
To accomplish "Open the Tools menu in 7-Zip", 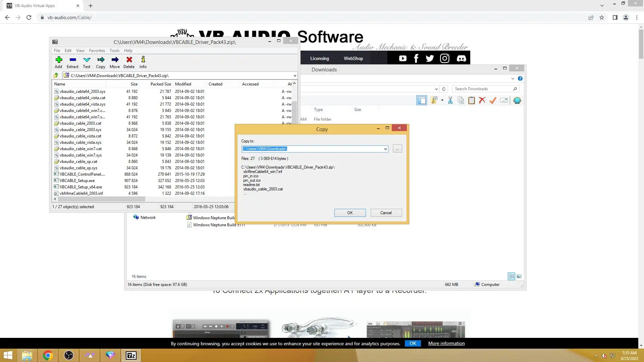I will pyautogui.click(x=114, y=51).
